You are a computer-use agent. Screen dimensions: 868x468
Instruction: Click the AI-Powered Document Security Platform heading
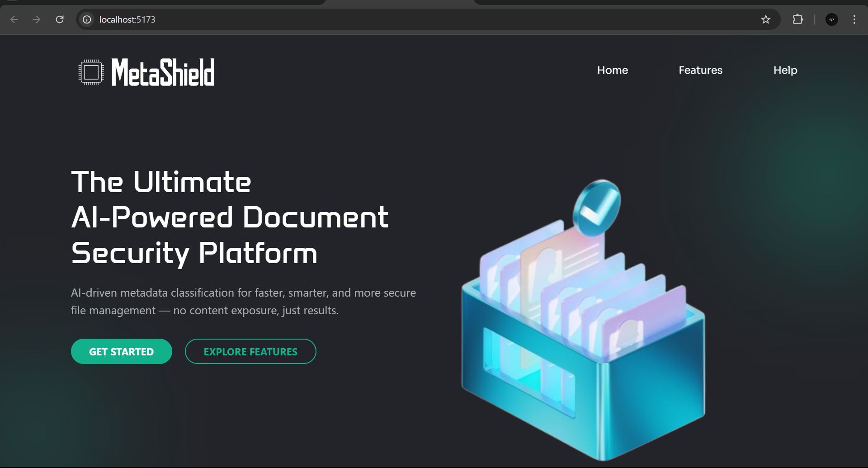(230, 217)
